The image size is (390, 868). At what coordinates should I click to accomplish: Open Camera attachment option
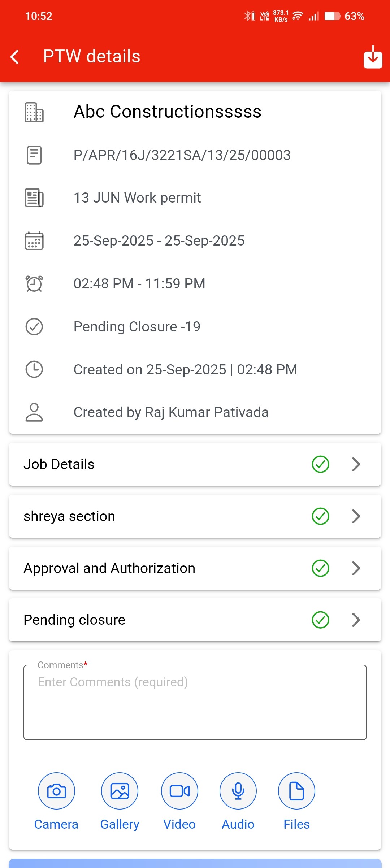pyautogui.click(x=56, y=791)
